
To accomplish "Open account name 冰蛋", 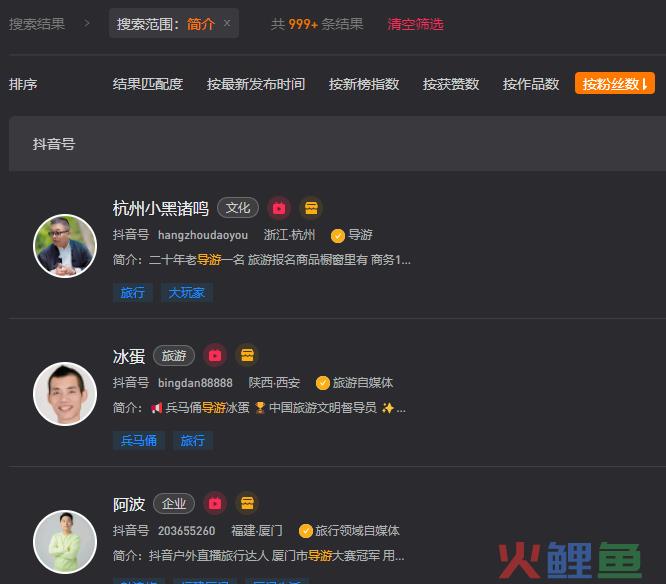I will 129,356.
